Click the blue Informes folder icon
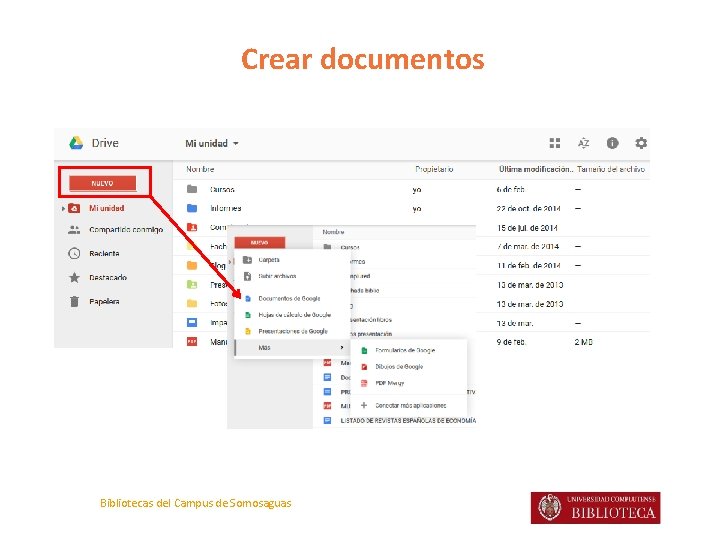This screenshot has height=540, width=720. [x=192, y=208]
